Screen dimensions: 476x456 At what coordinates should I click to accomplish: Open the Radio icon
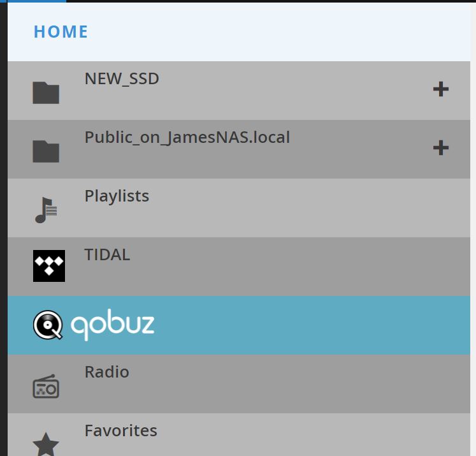click(x=46, y=386)
